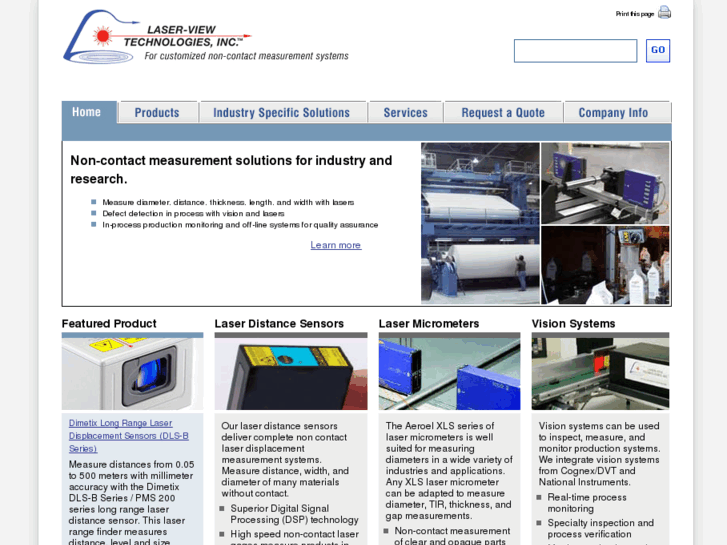Image resolution: width=727 pixels, height=545 pixels.
Task: Click the paragraph starting 'Measure distances from 0.05'
Action: pyautogui.click(x=132, y=503)
